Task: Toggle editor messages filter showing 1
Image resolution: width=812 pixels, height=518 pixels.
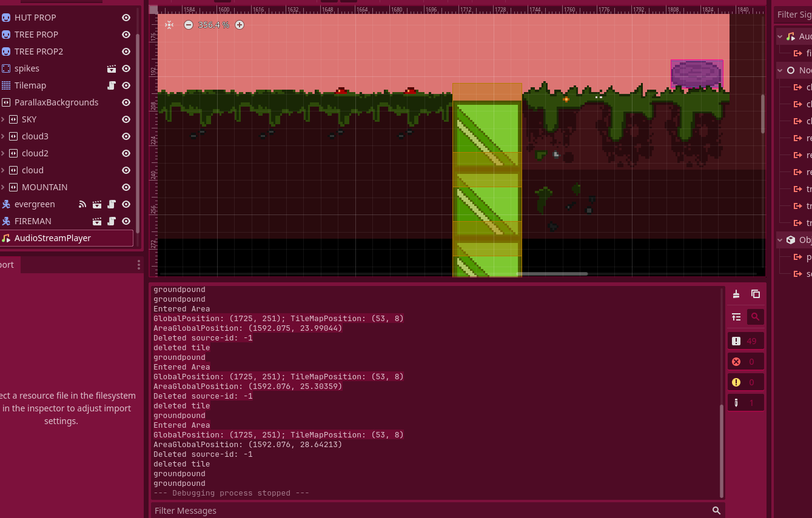Action: [x=746, y=403]
